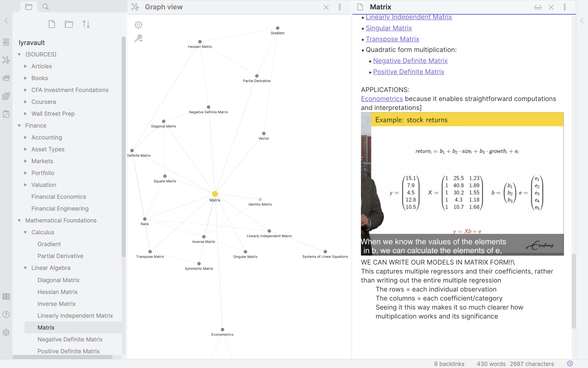This screenshot has width=588, height=368.
Task: Open more options for the Graph view pane
Action: [340, 7]
